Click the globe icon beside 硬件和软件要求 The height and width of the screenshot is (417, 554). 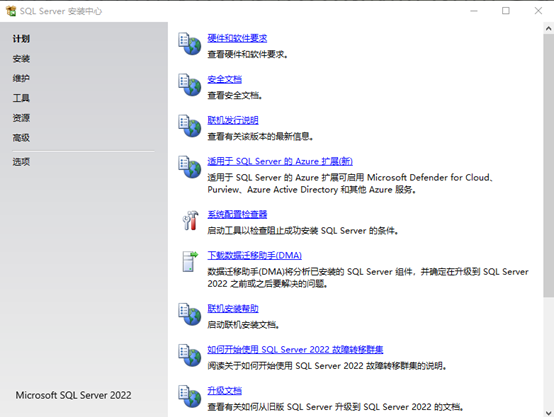pyautogui.click(x=189, y=44)
